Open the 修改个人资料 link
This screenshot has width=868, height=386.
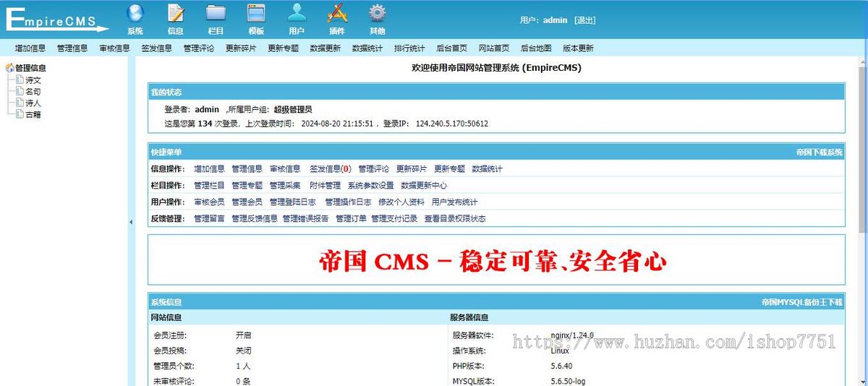point(401,202)
